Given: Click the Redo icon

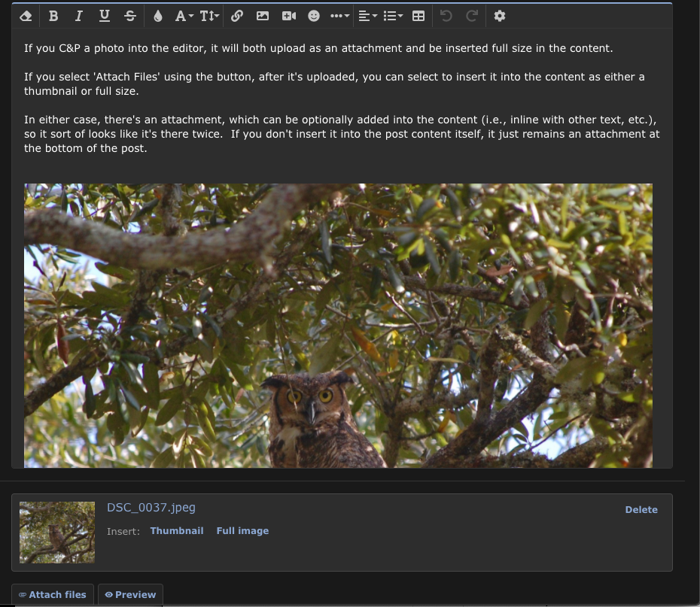Looking at the screenshot, I should point(472,16).
